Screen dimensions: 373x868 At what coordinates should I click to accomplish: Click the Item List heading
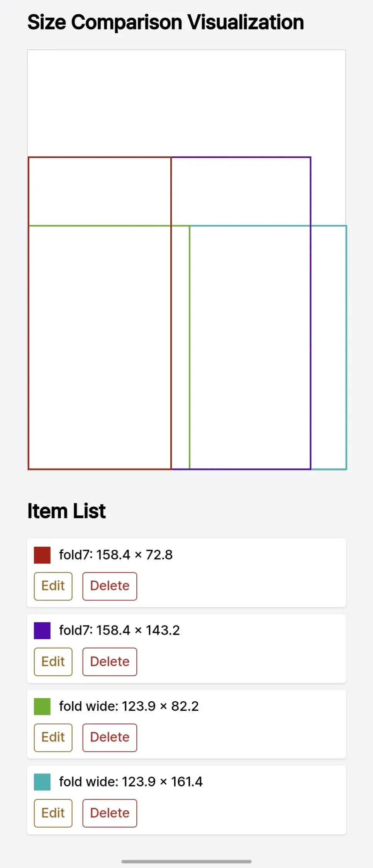point(66,511)
